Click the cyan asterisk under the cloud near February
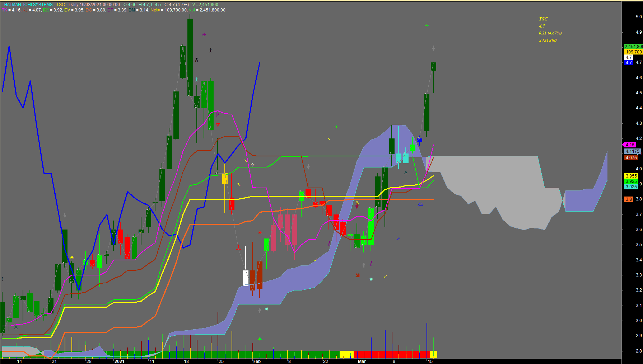 pyautogui.click(x=266, y=309)
